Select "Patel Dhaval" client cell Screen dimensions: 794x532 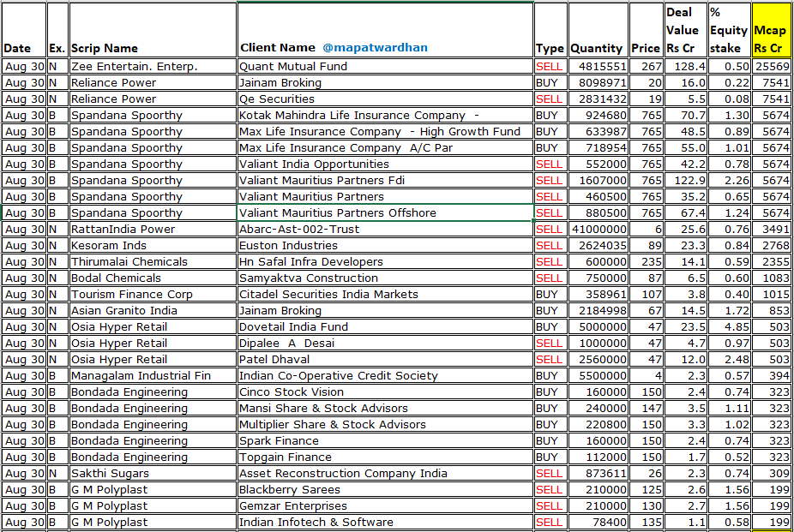(385, 359)
